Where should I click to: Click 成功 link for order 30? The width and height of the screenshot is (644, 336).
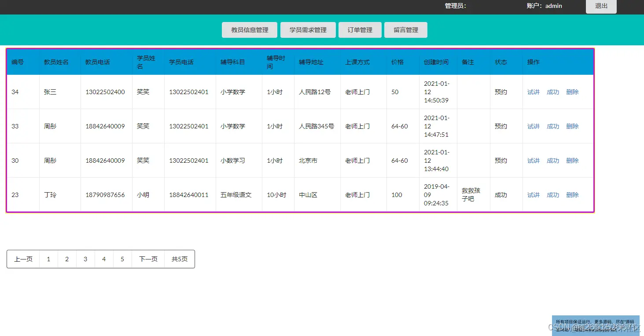point(553,161)
